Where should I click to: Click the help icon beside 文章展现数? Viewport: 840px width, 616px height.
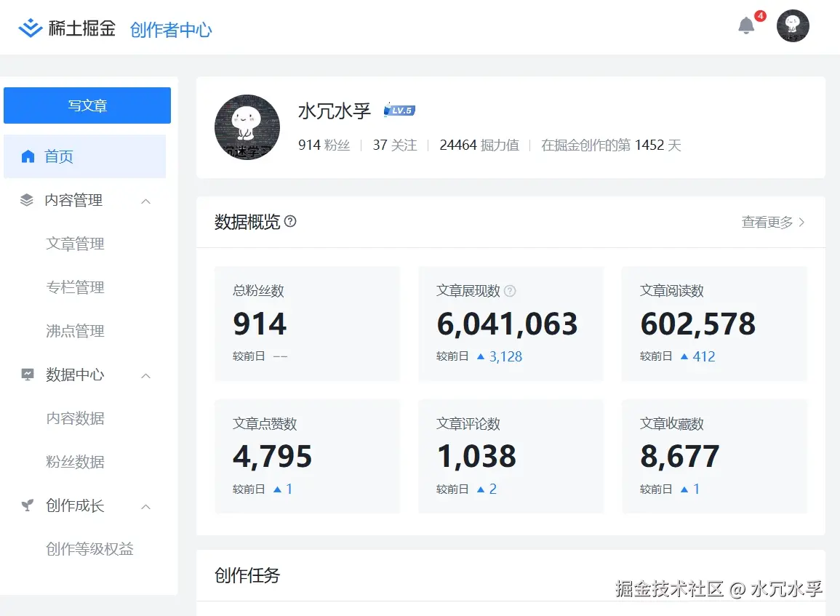[510, 291]
